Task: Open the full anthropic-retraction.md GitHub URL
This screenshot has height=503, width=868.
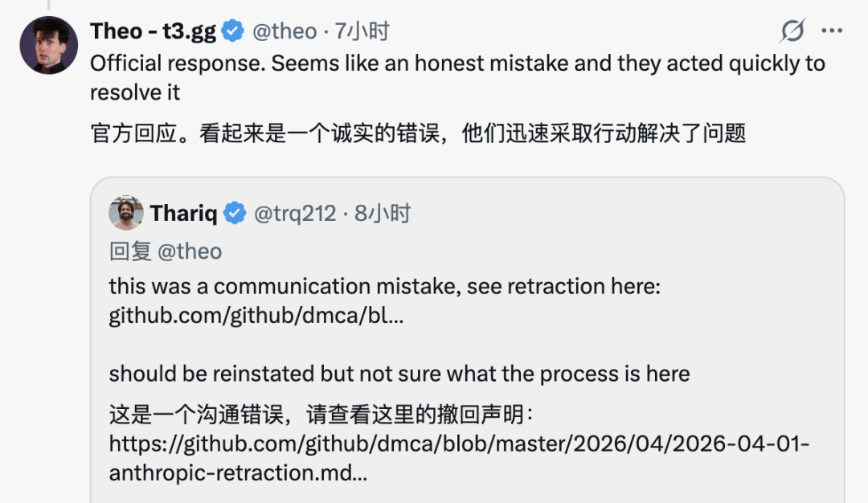Action: pyautogui.click(x=459, y=444)
